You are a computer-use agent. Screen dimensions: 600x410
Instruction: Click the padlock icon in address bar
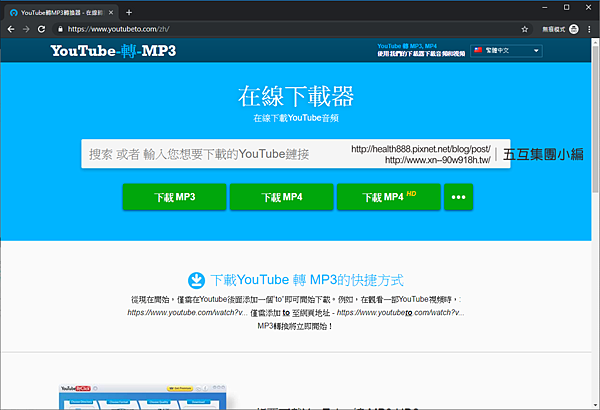[60, 29]
